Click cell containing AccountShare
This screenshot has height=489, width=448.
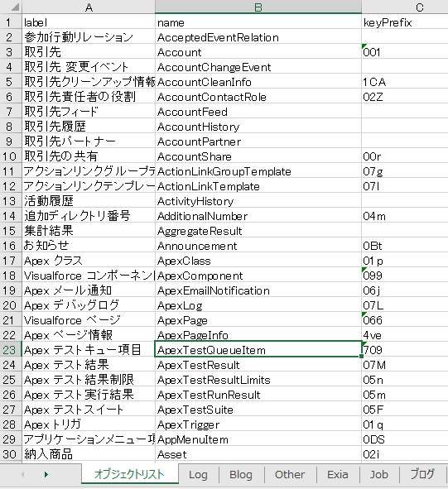point(258,156)
